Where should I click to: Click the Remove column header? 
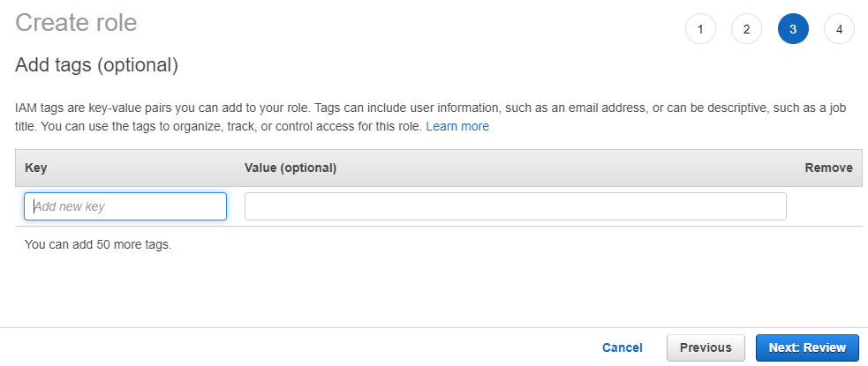click(828, 168)
